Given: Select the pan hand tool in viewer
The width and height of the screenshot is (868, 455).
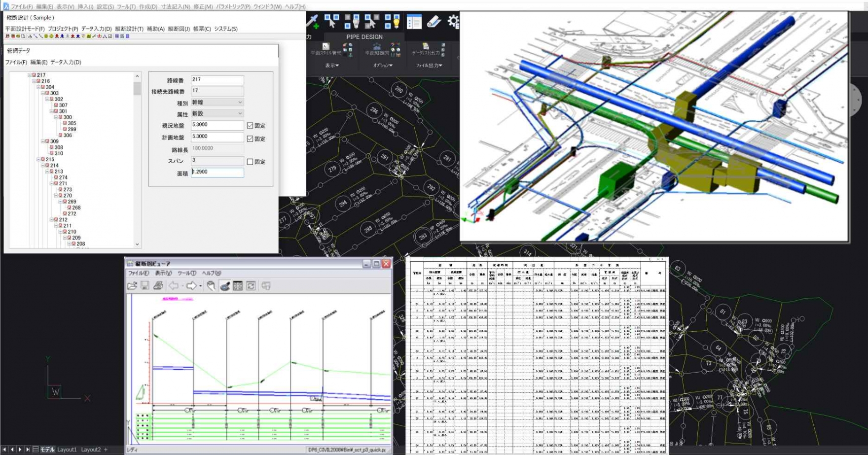Looking at the screenshot, I should (211, 286).
